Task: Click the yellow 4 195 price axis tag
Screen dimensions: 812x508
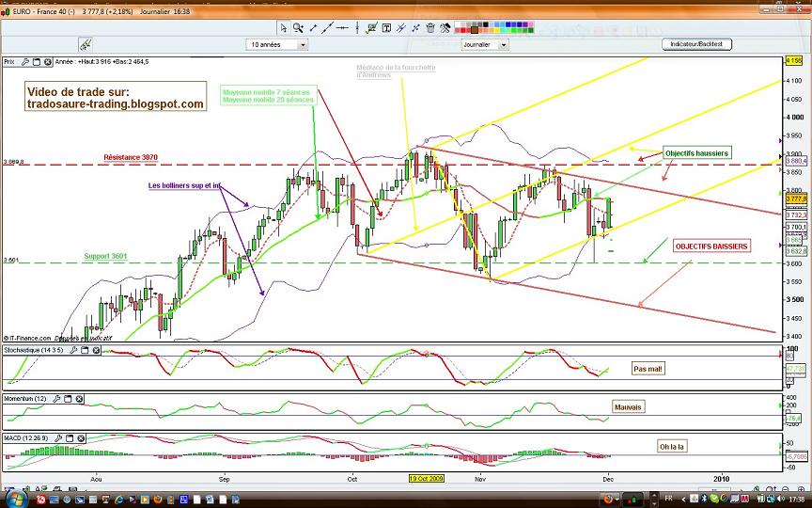Action: coord(794,61)
